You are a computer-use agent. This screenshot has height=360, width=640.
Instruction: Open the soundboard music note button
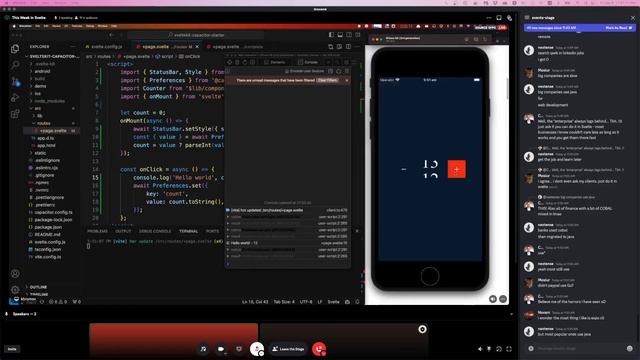pyautogui.click(x=203, y=349)
